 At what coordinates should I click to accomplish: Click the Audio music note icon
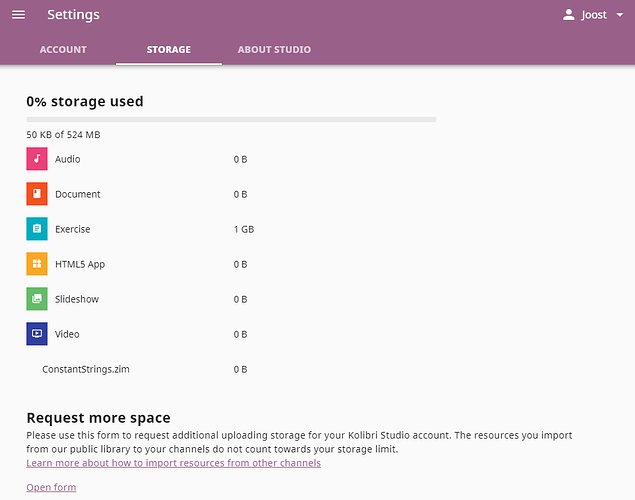[x=37, y=159]
